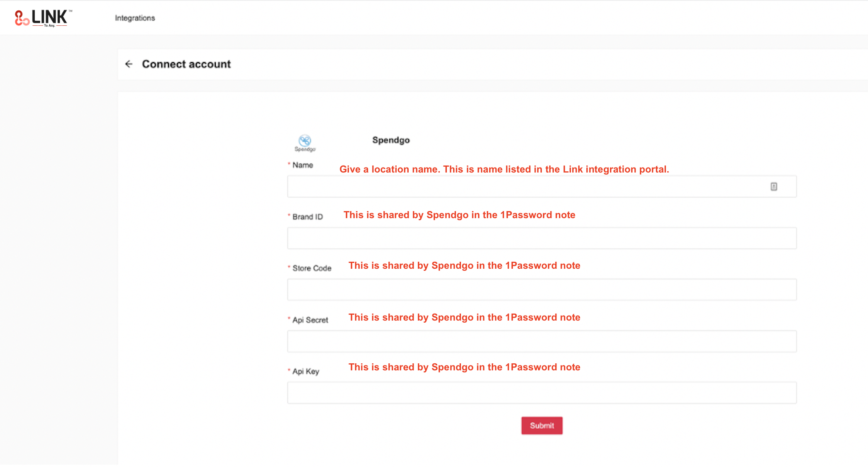
Task: Focus the Api Key input field
Action: [541, 393]
